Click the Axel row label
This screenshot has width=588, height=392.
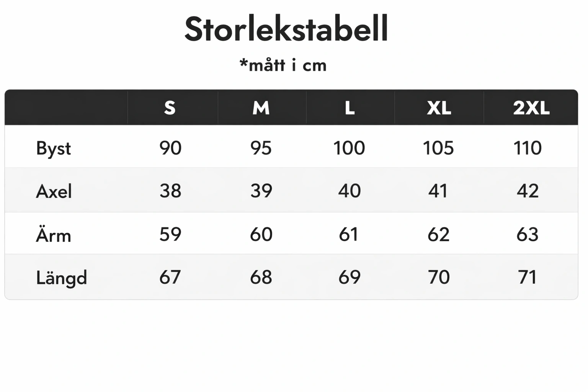54,191
